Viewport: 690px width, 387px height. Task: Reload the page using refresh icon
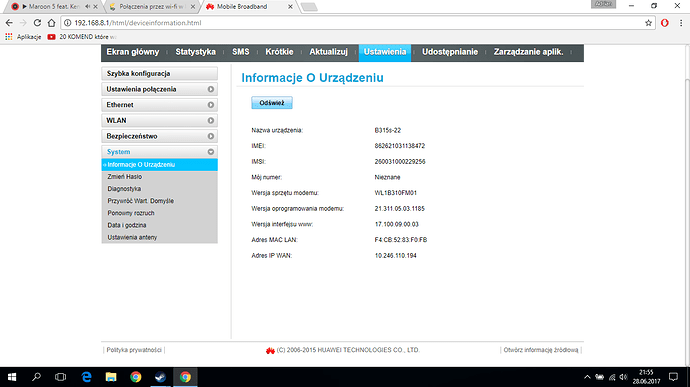coord(37,23)
